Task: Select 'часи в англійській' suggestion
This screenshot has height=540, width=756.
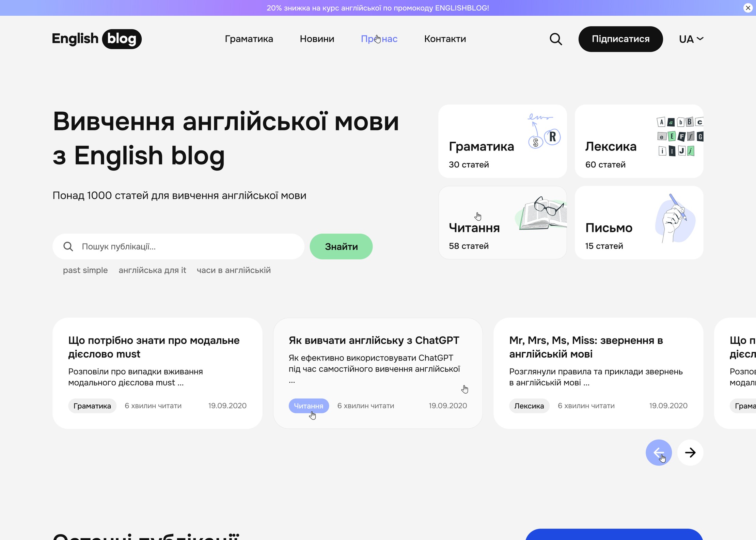Action: coord(234,270)
